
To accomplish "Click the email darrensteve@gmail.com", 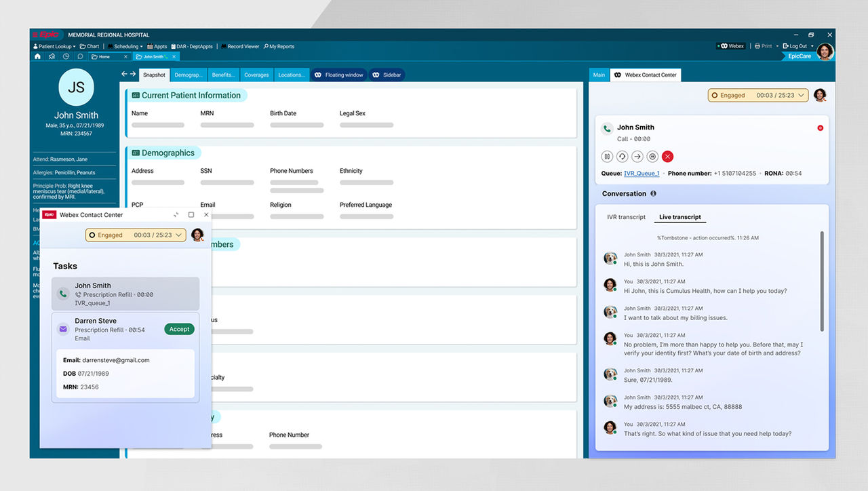I will point(115,360).
